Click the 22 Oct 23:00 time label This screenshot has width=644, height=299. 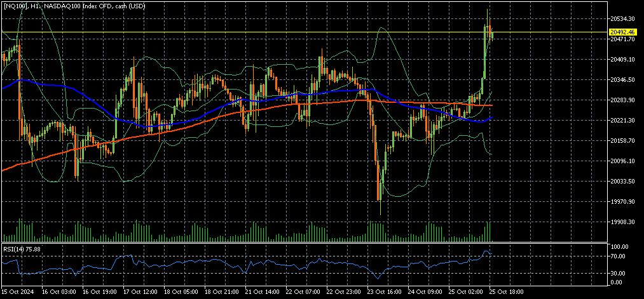pos(343,292)
